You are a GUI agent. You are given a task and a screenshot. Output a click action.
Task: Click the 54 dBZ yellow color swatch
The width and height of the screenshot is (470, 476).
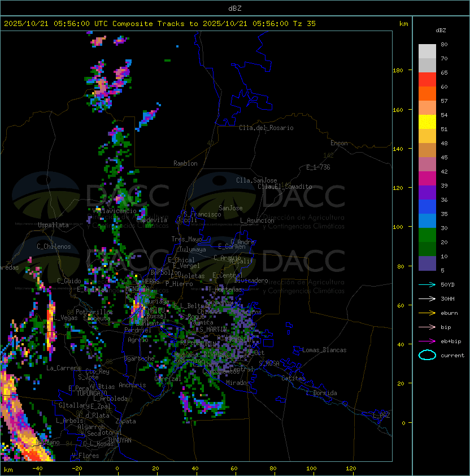click(427, 122)
